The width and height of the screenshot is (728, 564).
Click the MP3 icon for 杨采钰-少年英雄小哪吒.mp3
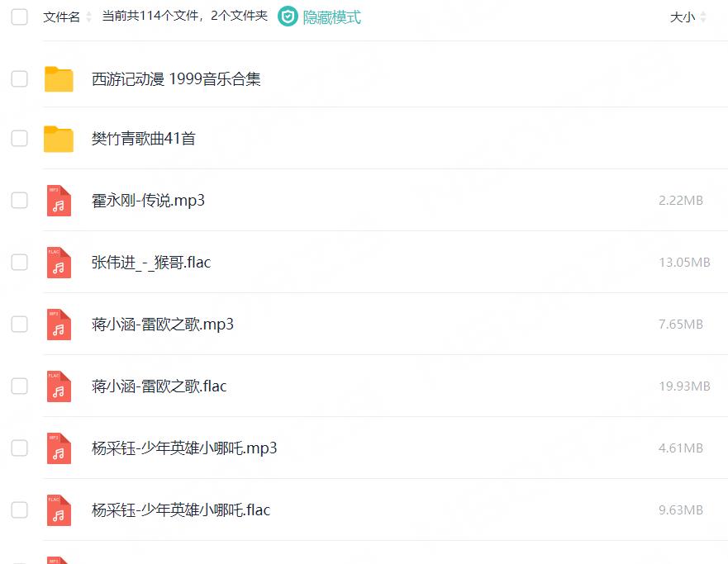[58, 448]
